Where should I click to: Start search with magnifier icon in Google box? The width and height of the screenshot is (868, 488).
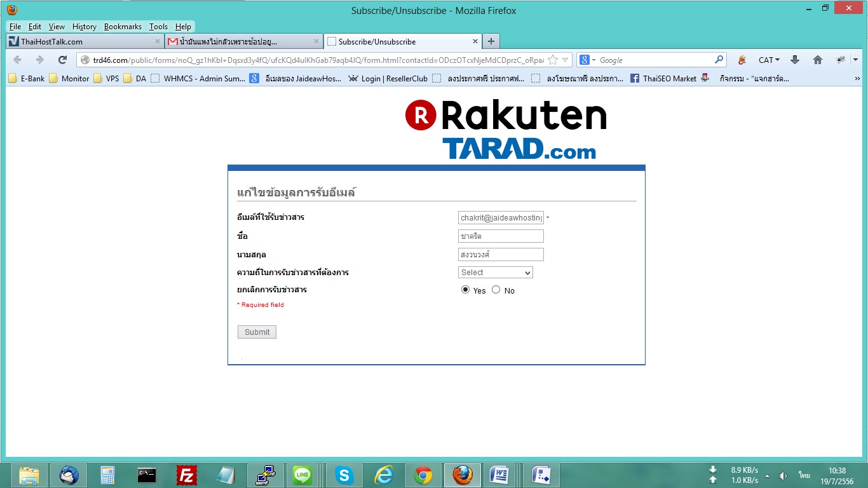pos(719,60)
